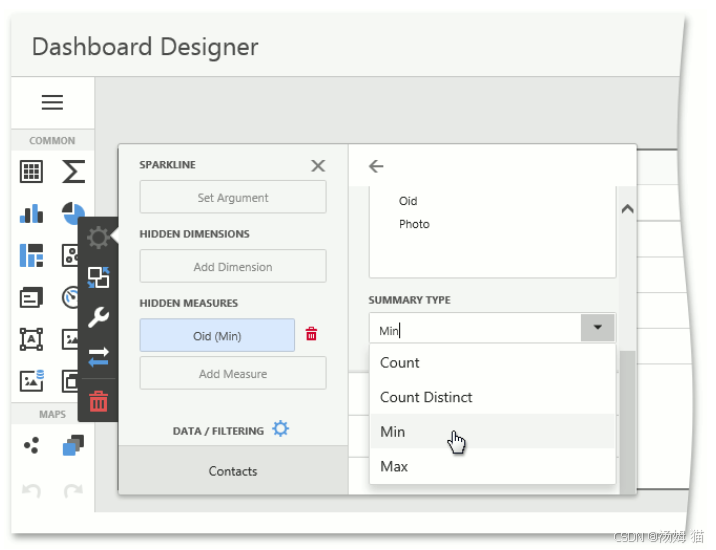Click the Add Dimension button
This screenshot has width=716, height=550.
(x=233, y=267)
